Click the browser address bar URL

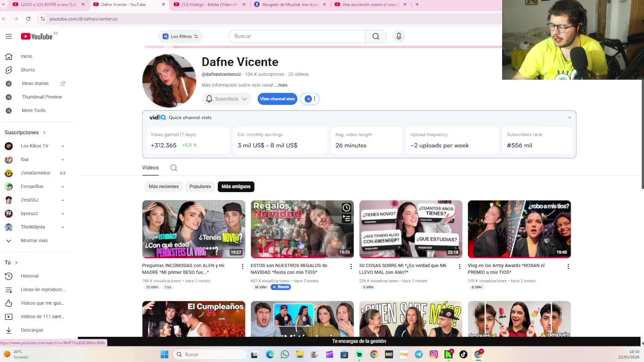click(84, 19)
